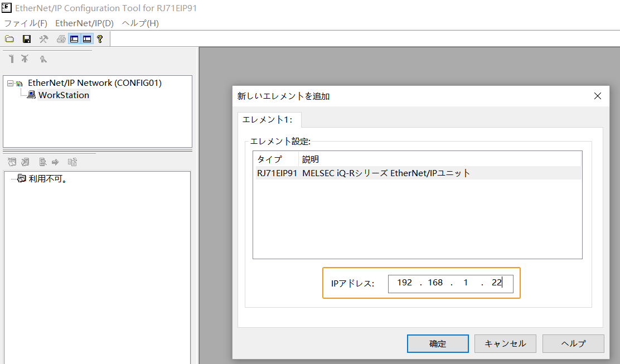Click MELSEC iQ-Rシリーズ EtherNet/IPユニット description
Viewport: 620px width, 364px height.
386,173
